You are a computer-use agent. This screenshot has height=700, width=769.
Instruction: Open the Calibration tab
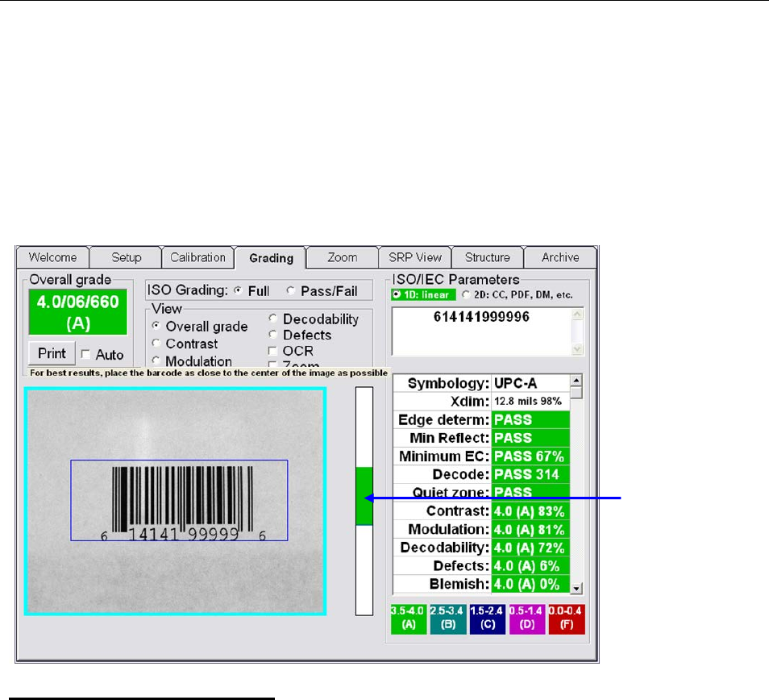[x=197, y=257]
